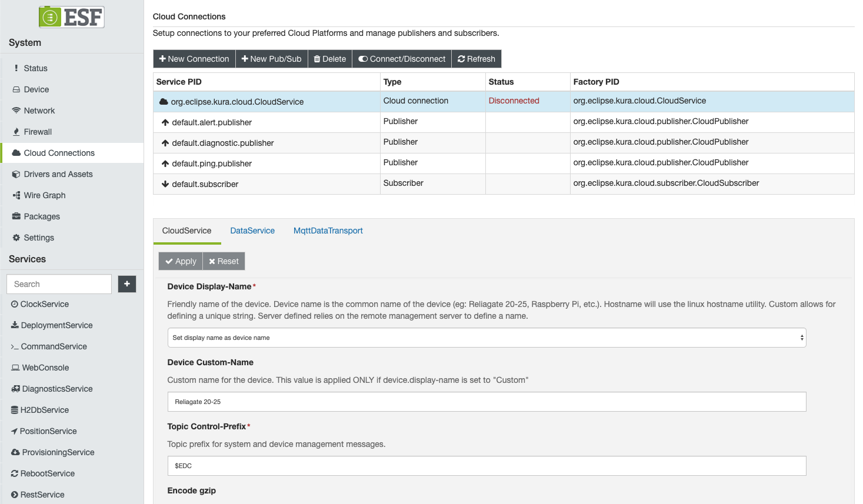The image size is (863, 504).
Task: Click the H2DbService database icon
Action: point(15,410)
